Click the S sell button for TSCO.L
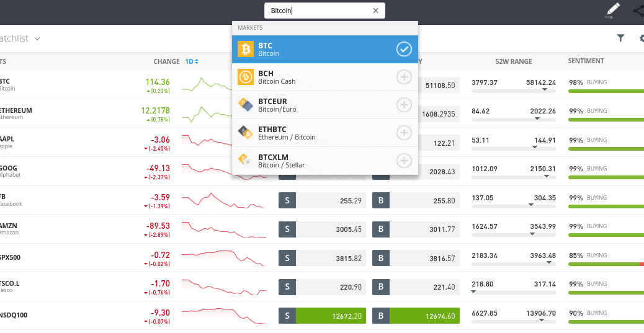Image resolution: width=644 pixels, height=333 pixels. pyautogui.click(x=287, y=287)
